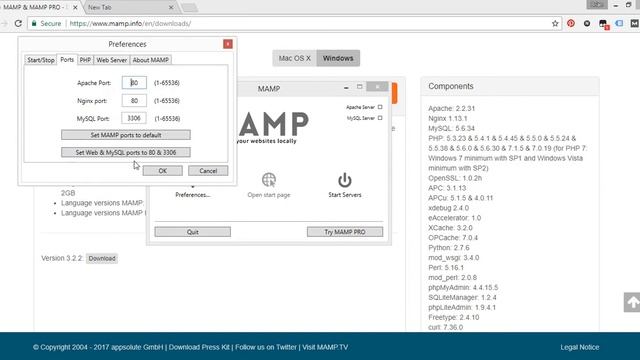Open Preferences... in MAMP window
The image size is (640, 360).
tap(193, 195)
